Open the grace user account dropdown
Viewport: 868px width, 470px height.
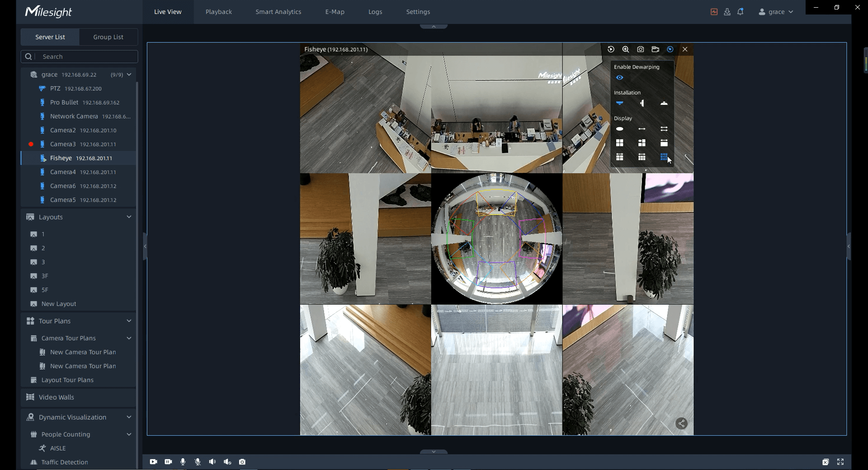coord(776,12)
